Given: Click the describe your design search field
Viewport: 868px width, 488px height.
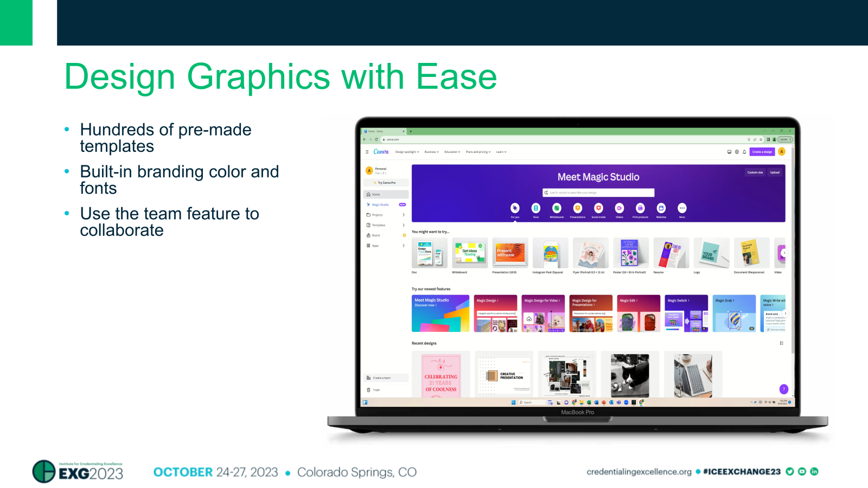Looking at the screenshot, I should tap(599, 192).
